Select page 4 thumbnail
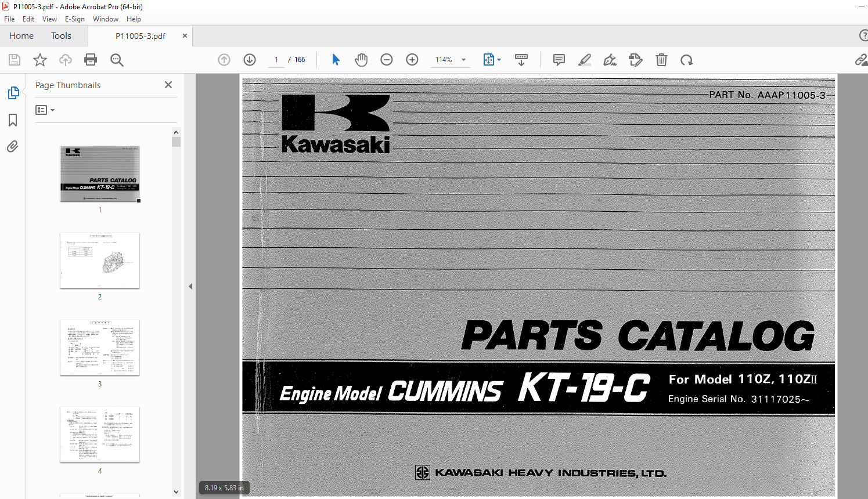This screenshot has width=868, height=499. pyautogui.click(x=100, y=435)
